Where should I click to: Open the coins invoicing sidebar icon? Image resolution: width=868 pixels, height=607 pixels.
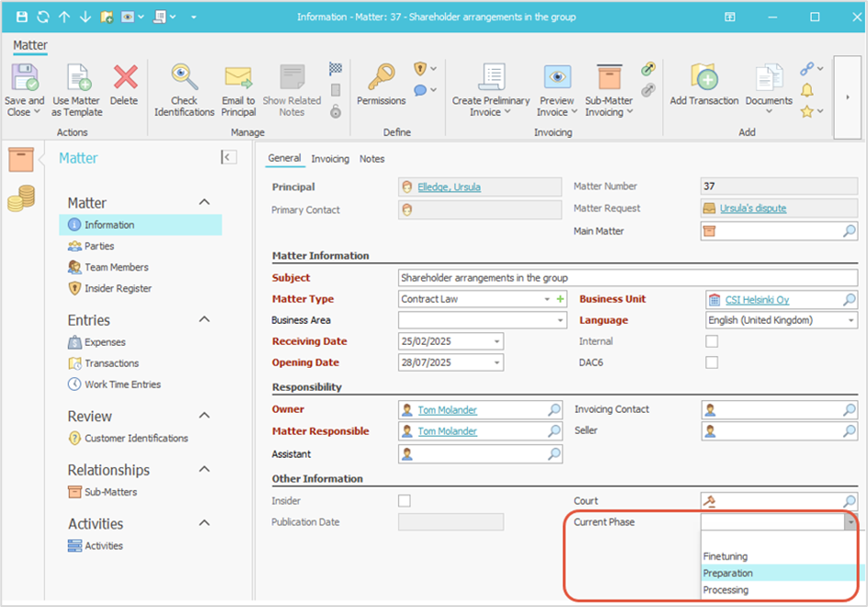(x=20, y=198)
